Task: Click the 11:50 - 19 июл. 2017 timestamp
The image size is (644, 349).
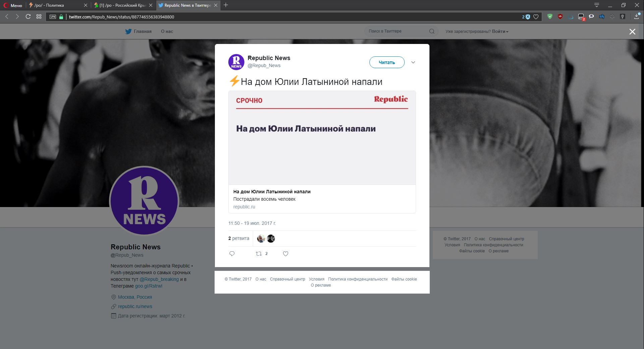Action: (252, 223)
